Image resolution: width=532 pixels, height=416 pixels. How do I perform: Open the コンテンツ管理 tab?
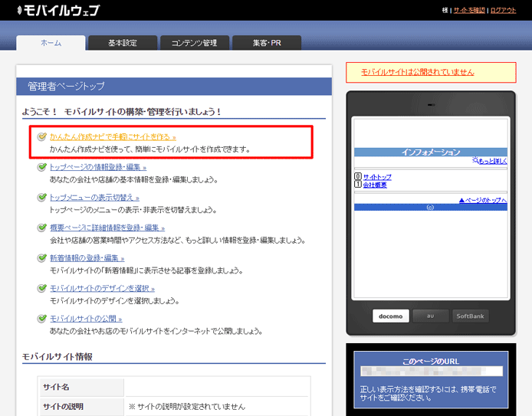pos(194,43)
